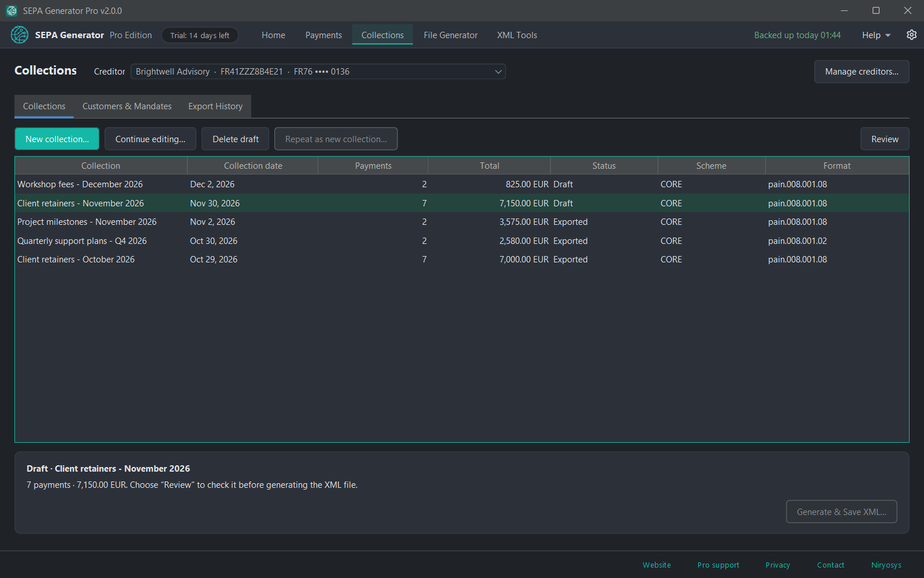This screenshot has width=924, height=578.
Task: Sort by Collection date column header
Action: pos(253,166)
